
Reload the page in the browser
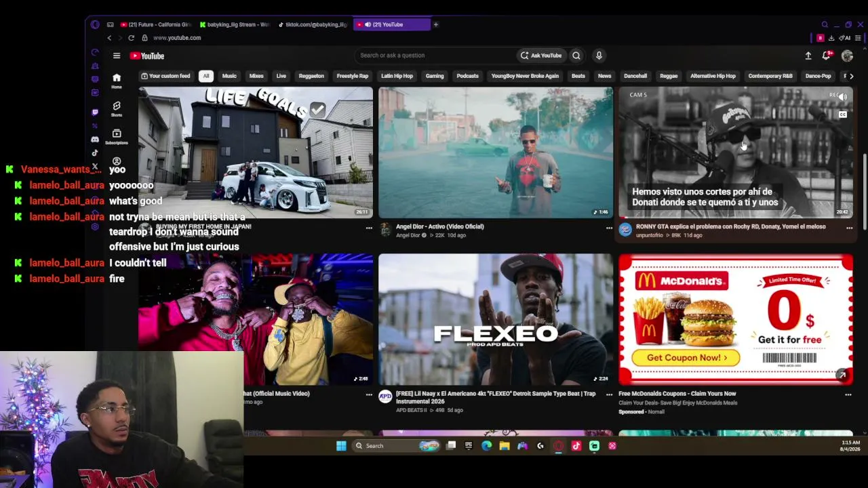pyautogui.click(x=131, y=38)
